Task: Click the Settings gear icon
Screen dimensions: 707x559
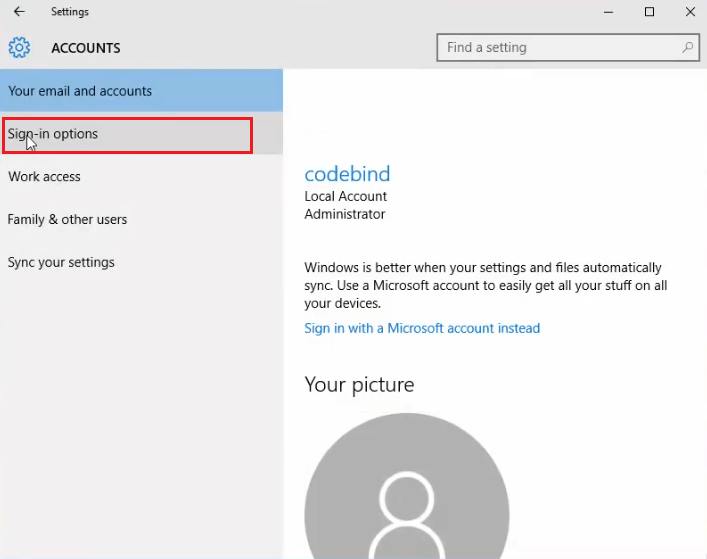Action: pos(19,47)
